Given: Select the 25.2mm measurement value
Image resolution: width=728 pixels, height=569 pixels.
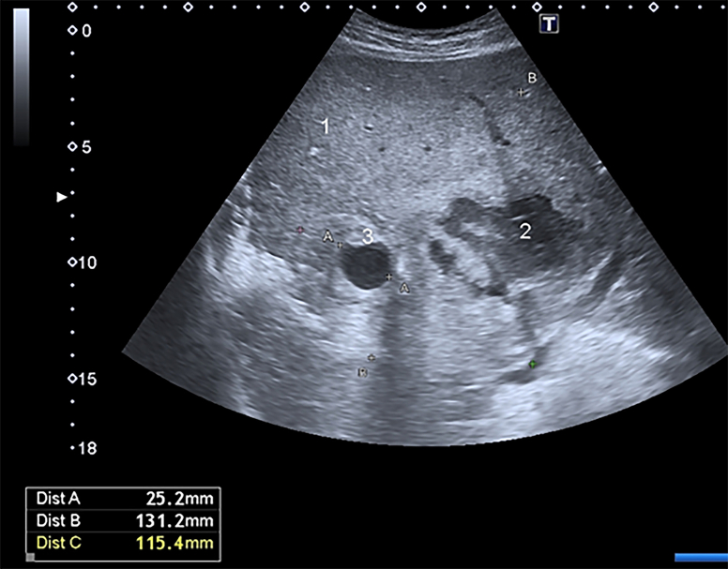Looking at the screenshot, I should tap(180, 499).
